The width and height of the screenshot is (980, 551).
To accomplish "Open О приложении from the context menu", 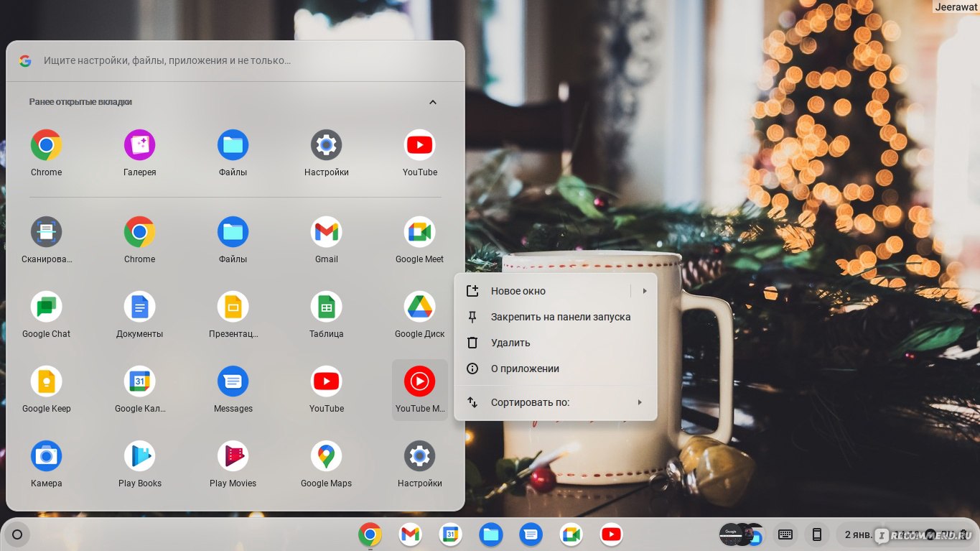I will click(556, 369).
